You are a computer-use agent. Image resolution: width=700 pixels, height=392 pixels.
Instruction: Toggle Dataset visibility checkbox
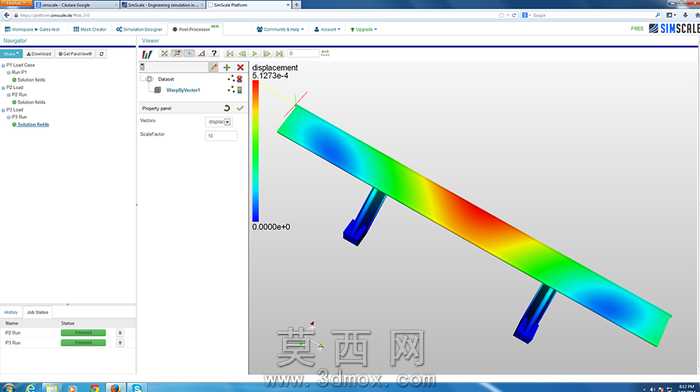150,79
